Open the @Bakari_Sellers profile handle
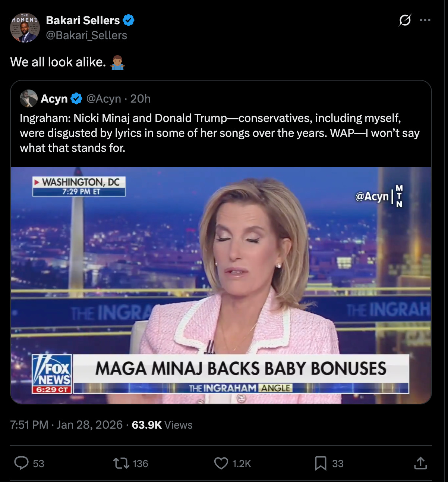 pos(86,35)
